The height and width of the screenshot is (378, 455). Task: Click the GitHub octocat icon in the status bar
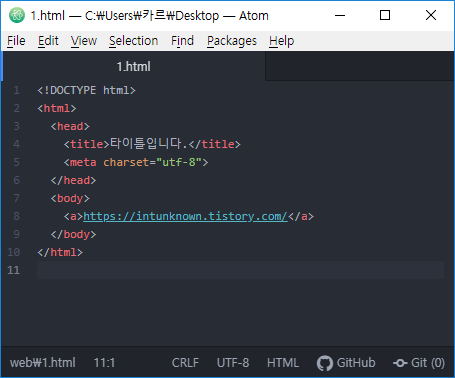[325, 363]
